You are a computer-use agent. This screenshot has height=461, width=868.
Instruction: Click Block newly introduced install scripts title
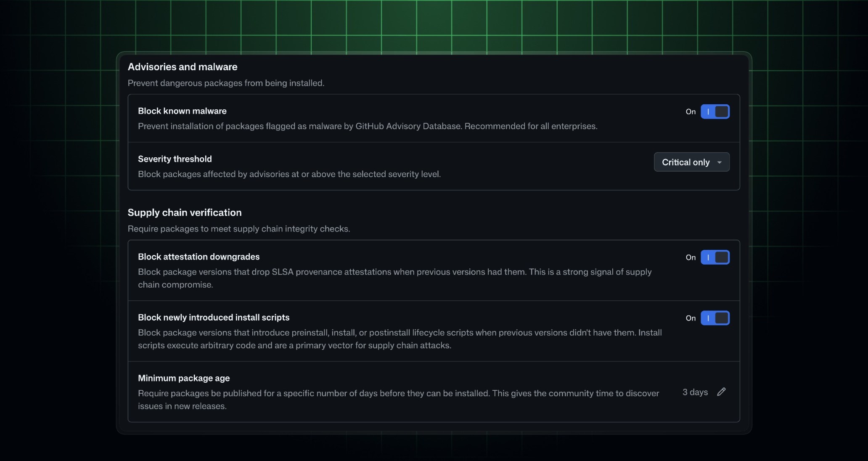214,318
